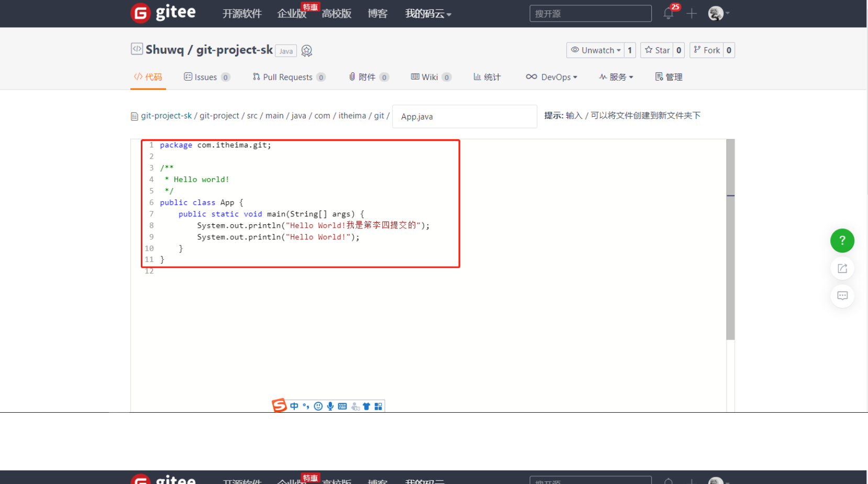Image resolution: width=868 pixels, height=484 pixels.
Task: Star the git-project-sk repository
Action: coord(657,50)
